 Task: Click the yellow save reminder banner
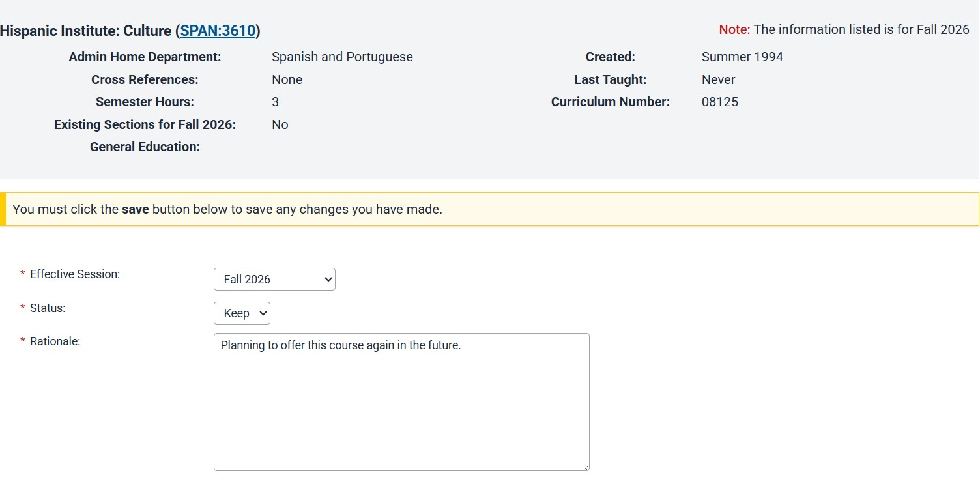[489, 209]
